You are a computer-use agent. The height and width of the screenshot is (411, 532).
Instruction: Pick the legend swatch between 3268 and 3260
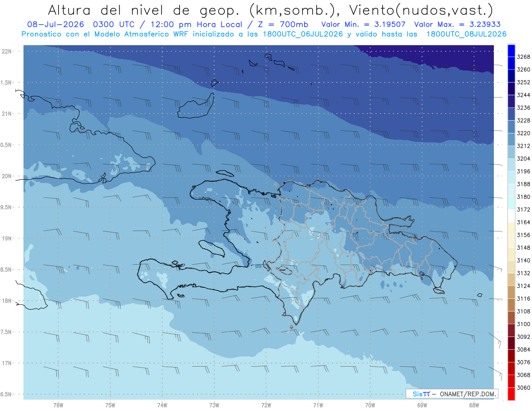(511, 63)
